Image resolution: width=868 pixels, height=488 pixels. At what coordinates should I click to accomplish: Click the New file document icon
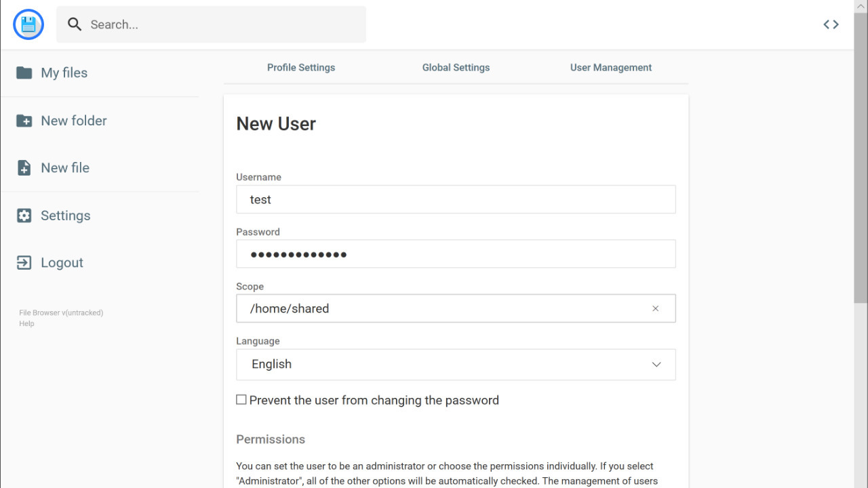24,168
